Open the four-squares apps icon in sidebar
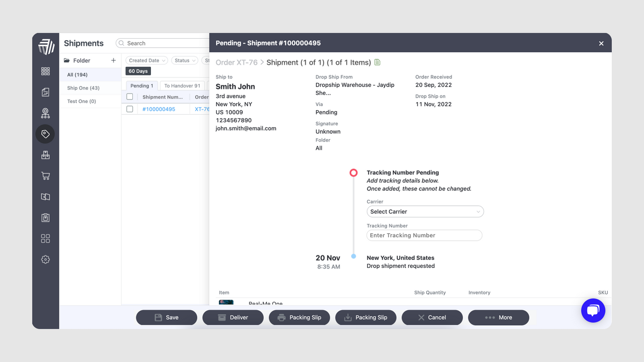Viewport: 644px width, 362px height. pyautogui.click(x=46, y=239)
